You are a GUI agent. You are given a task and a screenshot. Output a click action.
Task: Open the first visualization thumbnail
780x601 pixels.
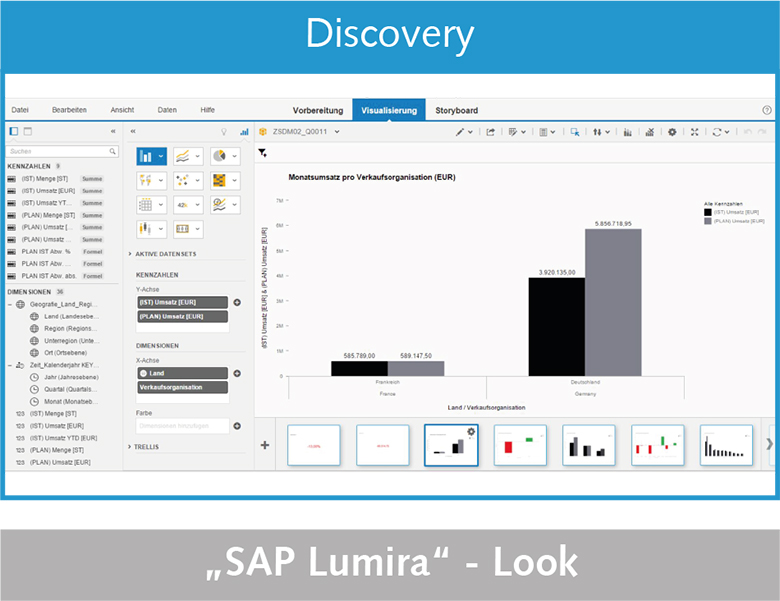point(313,445)
